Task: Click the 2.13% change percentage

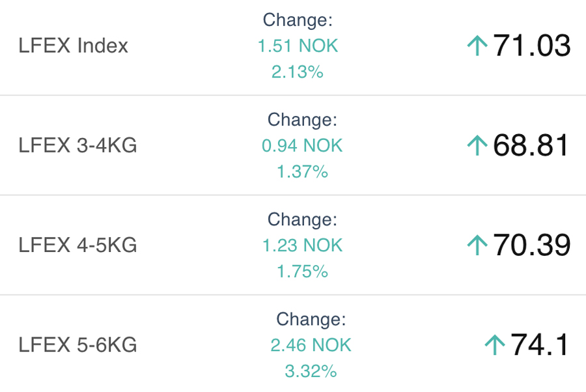Action: coord(298,72)
